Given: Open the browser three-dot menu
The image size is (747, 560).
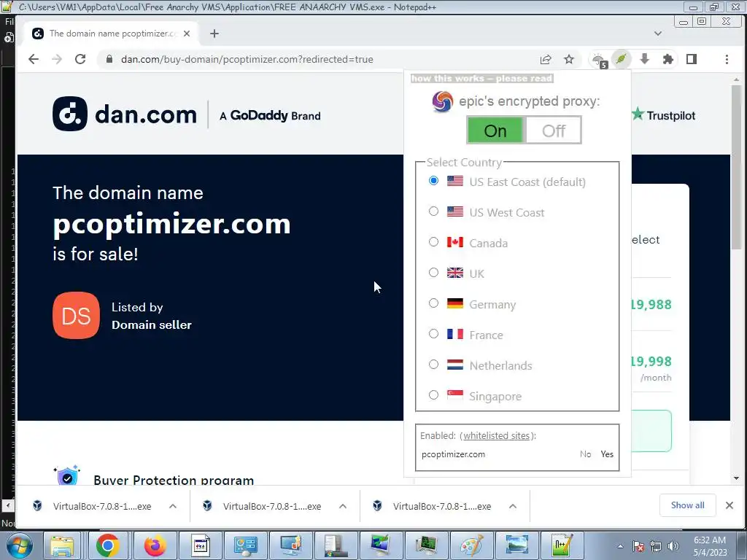Looking at the screenshot, I should pyautogui.click(x=727, y=59).
